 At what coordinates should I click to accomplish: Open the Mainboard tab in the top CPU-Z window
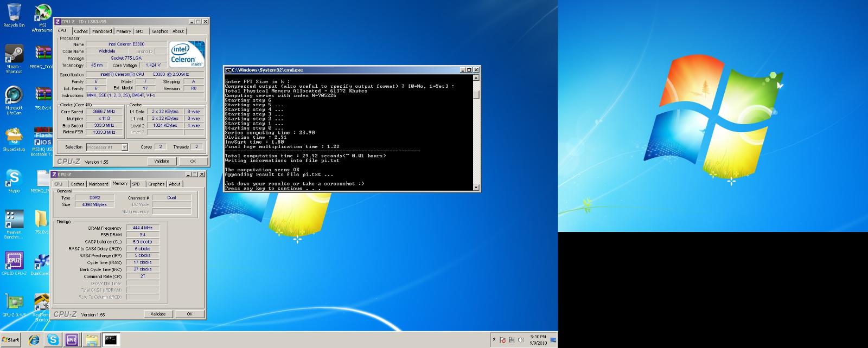pyautogui.click(x=102, y=31)
